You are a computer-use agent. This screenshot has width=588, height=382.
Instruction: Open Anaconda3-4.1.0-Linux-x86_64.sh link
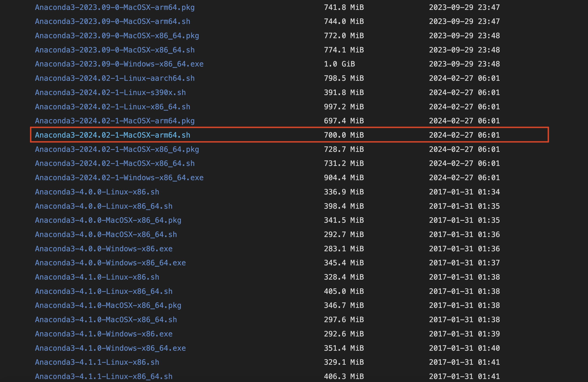[x=104, y=291]
